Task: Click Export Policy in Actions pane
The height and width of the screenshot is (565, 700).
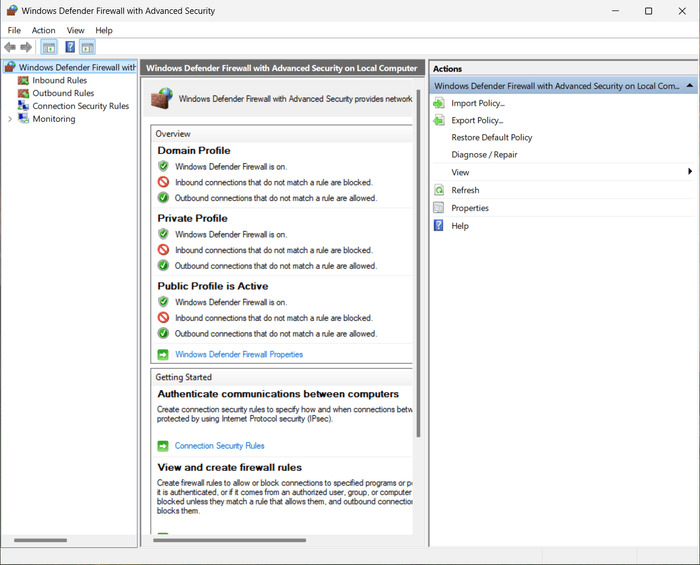Action: [477, 120]
